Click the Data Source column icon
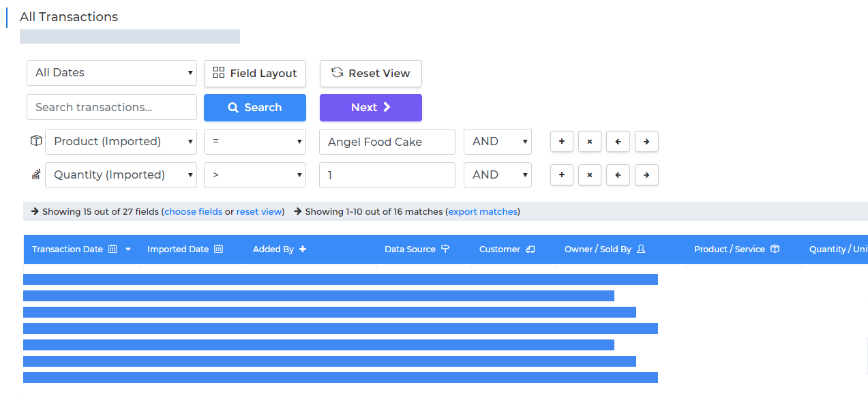 click(445, 249)
